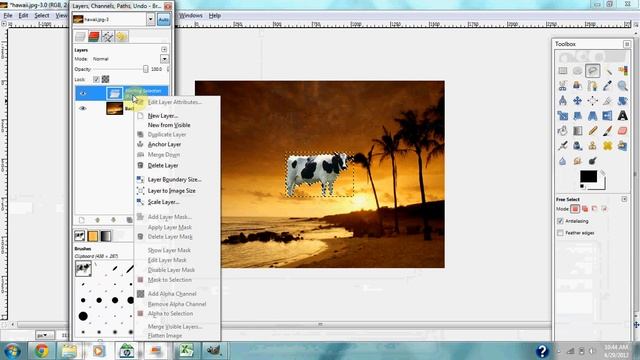Click new layer button below layer list
The image size is (640, 360).
82,220
